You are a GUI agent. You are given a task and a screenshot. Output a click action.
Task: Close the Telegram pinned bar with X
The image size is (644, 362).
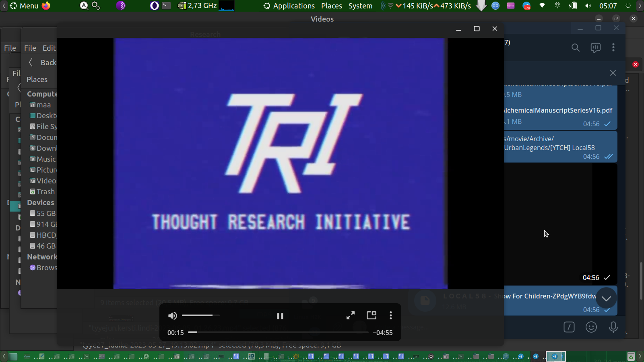[x=613, y=73]
